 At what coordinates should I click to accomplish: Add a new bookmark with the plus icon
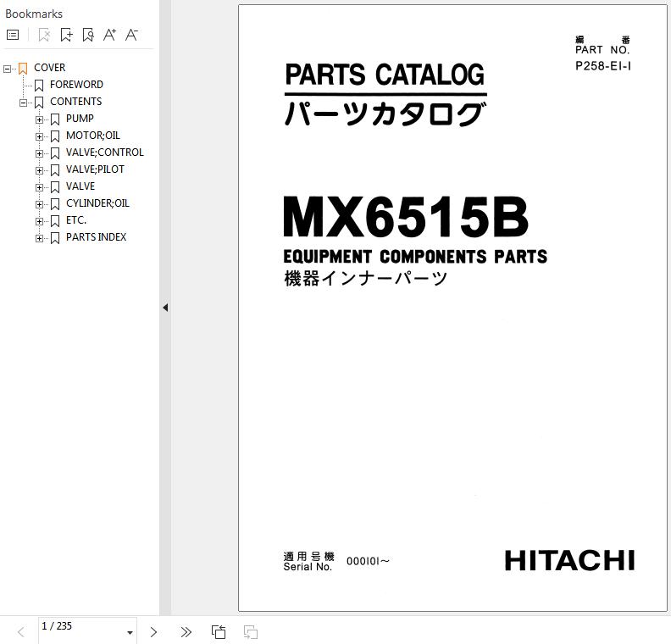click(66, 35)
